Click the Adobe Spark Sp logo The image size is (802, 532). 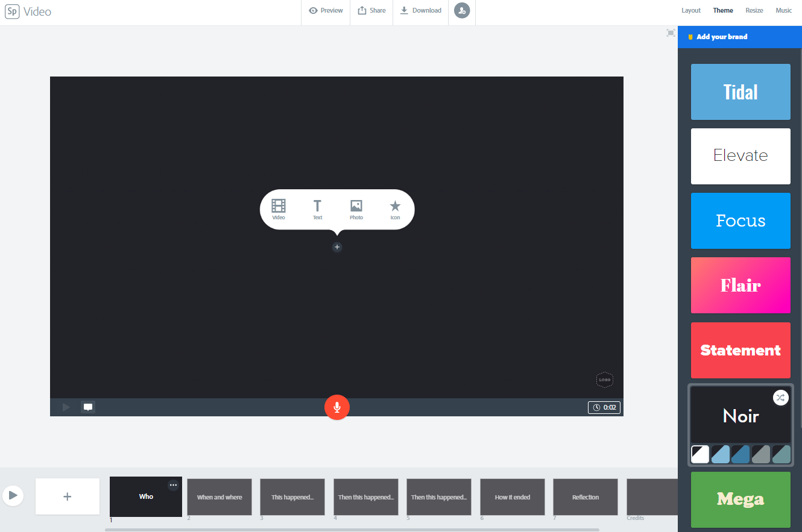point(12,11)
